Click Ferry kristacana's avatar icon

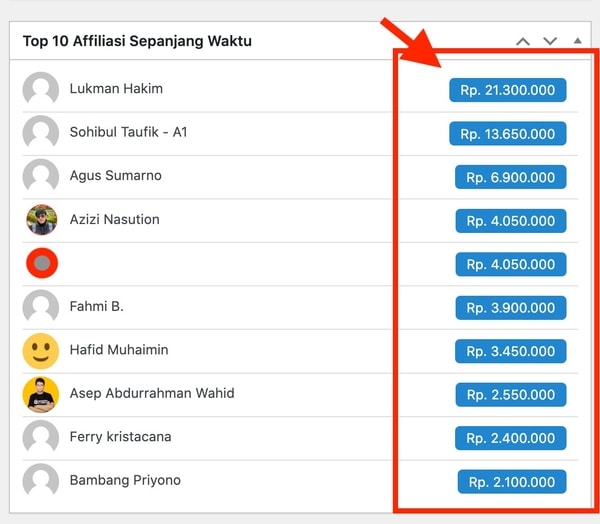point(41,438)
